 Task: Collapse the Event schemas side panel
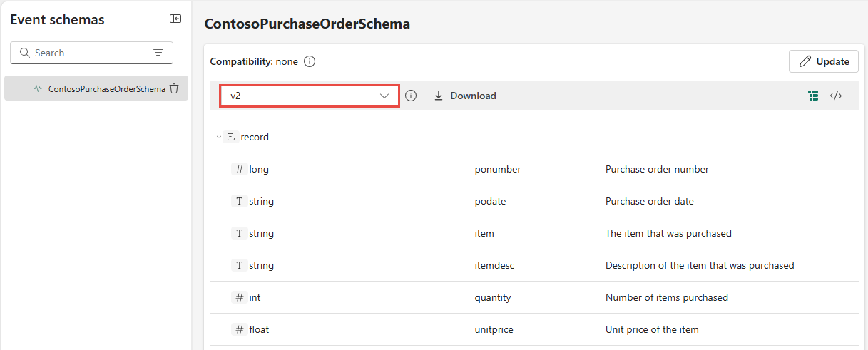pos(175,19)
